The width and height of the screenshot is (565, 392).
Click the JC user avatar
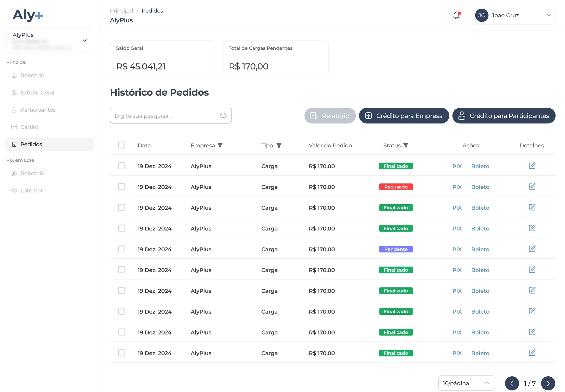tap(482, 15)
